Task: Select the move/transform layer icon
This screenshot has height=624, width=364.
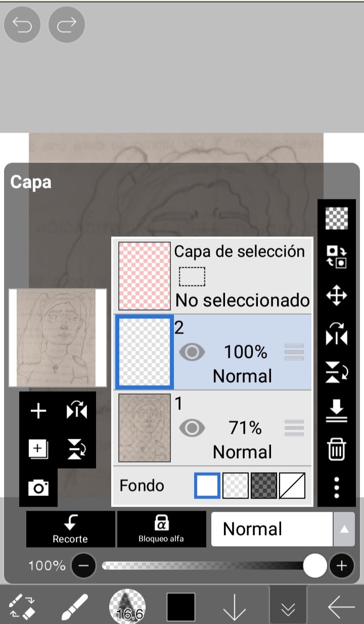Action: point(337,296)
